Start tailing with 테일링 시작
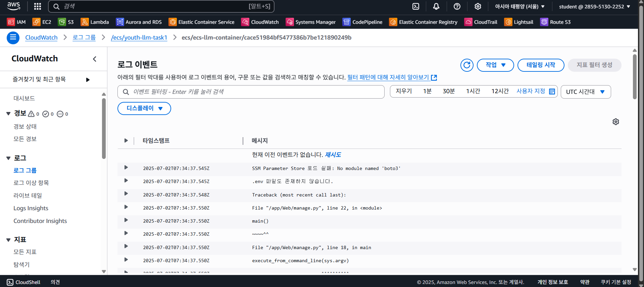644x287 pixels. click(541, 65)
